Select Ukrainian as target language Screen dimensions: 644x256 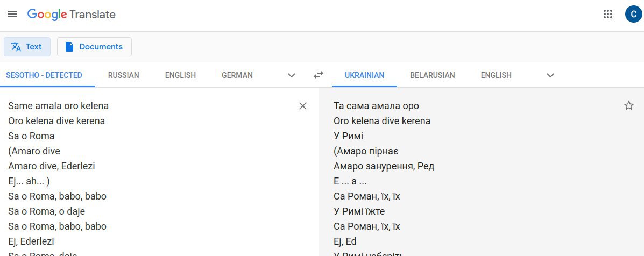click(364, 75)
